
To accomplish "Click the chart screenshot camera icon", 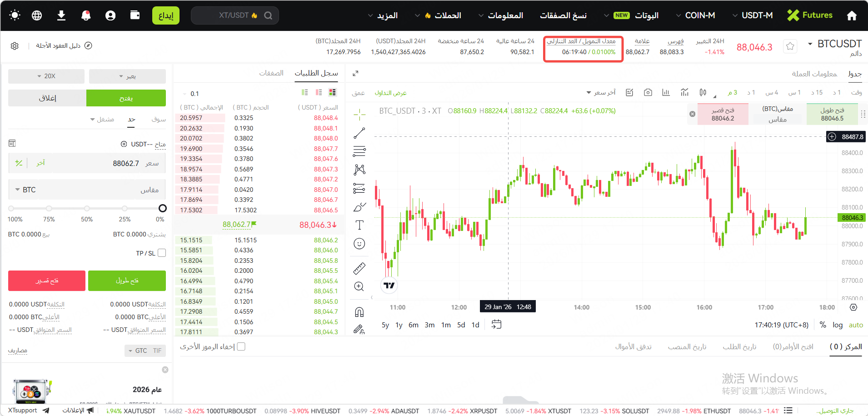I will pos(648,93).
